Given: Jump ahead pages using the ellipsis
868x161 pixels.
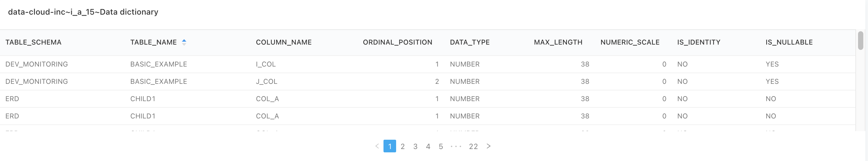Looking at the screenshot, I should pyautogui.click(x=456, y=146).
